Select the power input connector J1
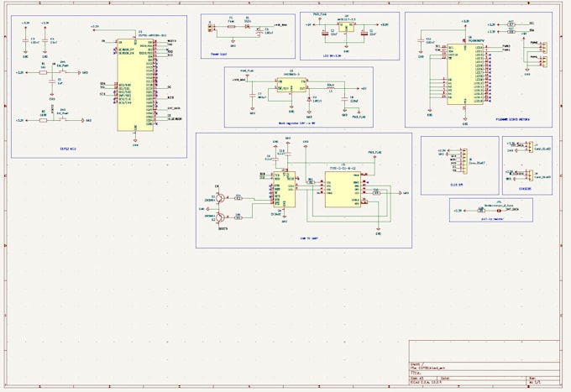The image size is (571, 392). (x=210, y=28)
